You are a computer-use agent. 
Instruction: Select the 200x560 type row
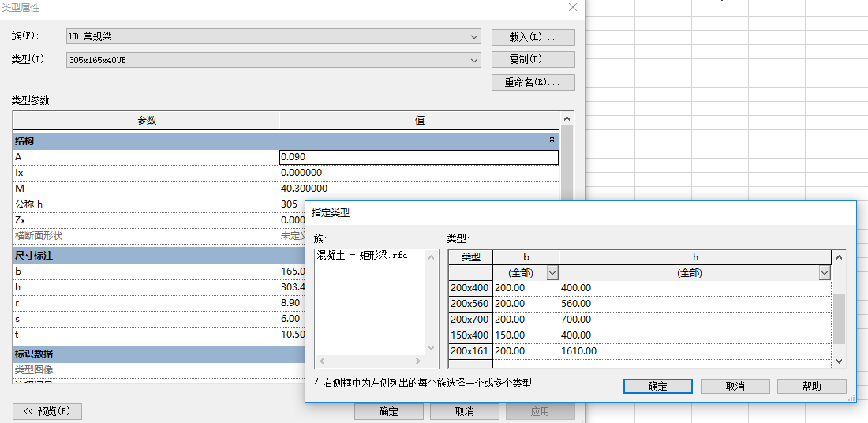pos(470,303)
